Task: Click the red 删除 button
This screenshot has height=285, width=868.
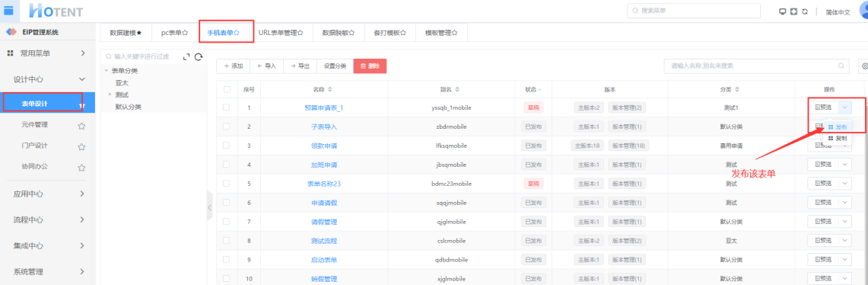Action: pyautogui.click(x=370, y=66)
